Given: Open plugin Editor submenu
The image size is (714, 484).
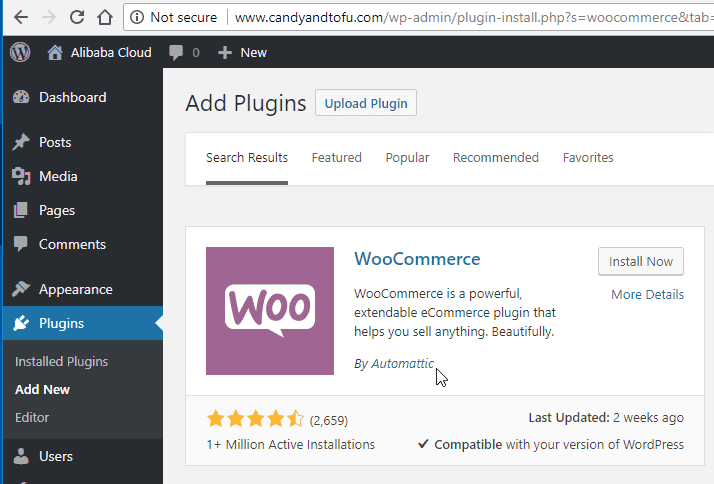Looking at the screenshot, I should [x=32, y=417].
